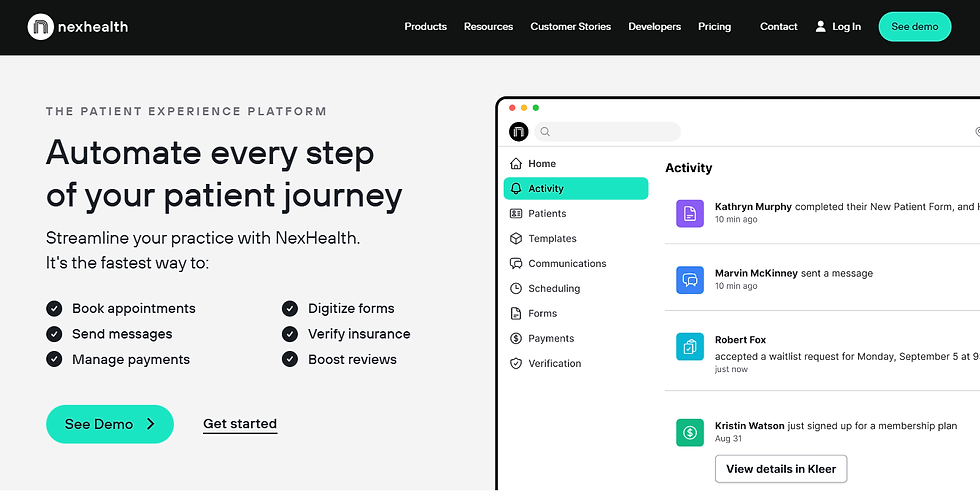This screenshot has height=491, width=980.
Task: Click the nexhealth logo icon in header
Action: [x=41, y=27]
